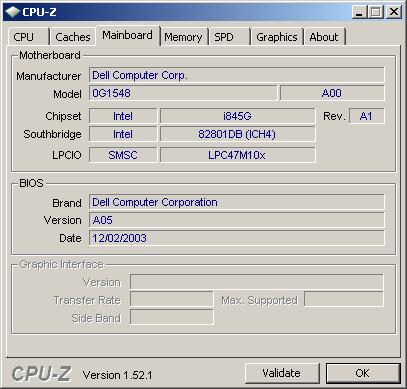Image resolution: width=407 pixels, height=389 pixels.
Task: Click the Max. Supported empty field
Action: click(x=344, y=299)
